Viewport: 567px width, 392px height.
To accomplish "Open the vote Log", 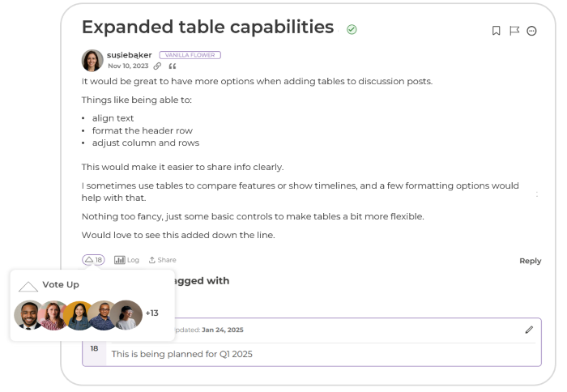I will click(x=126, y=260).
